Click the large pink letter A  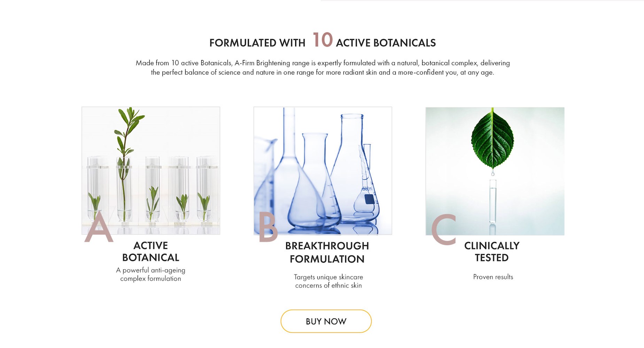click(99, 227)
